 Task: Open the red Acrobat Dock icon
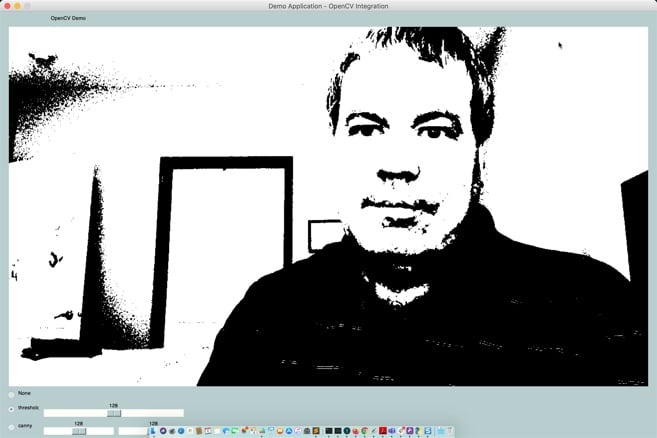click(382, 431)
